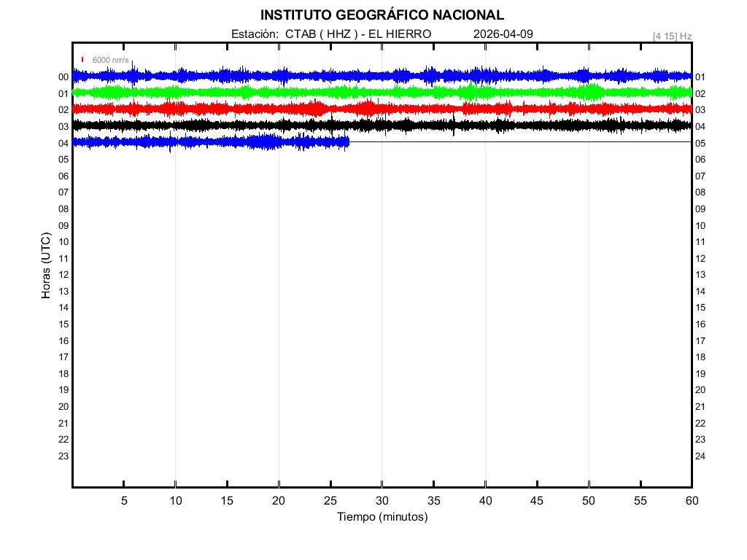This screenshot has height=560, width=747.
Task: Click the Tiempo (minutos) axis label
Action: [x=382, y=517]
